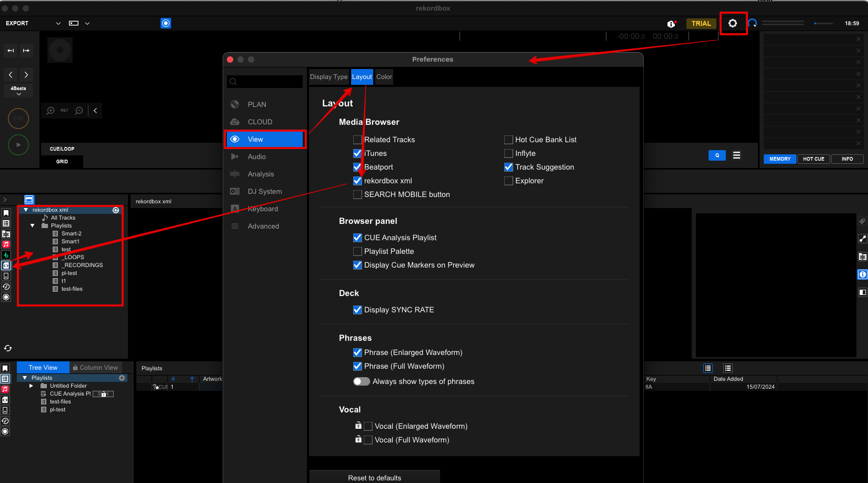The image size is (868, 483).
Task: Select the green Beatport icon in browser sidebar
Action: click(6, 255)
